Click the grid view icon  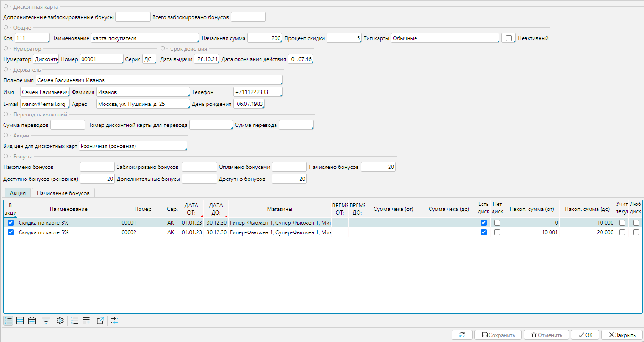[20, 321]
